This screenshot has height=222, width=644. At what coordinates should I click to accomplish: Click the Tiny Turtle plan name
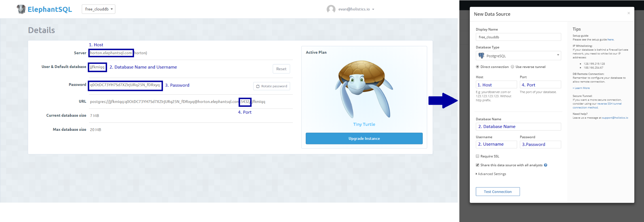tap(364, 124)
